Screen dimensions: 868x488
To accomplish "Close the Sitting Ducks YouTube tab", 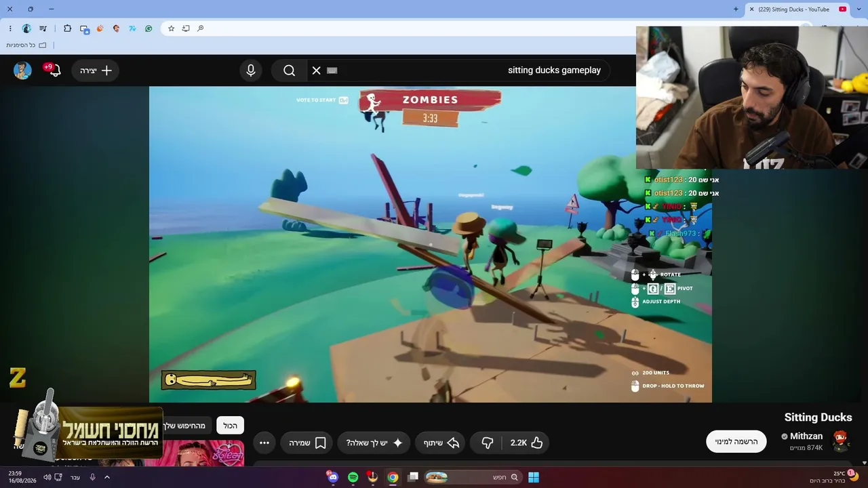I will point(751,9).
